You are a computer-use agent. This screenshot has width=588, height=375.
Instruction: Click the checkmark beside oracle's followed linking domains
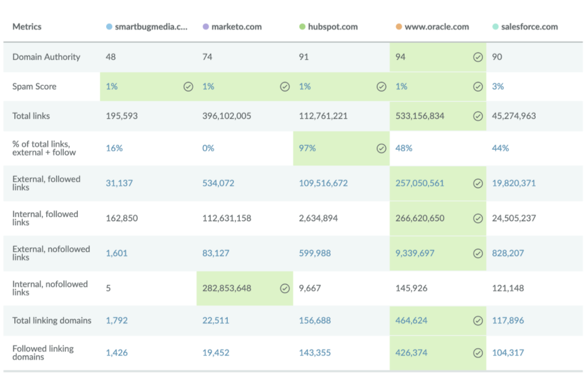(477, 352)
